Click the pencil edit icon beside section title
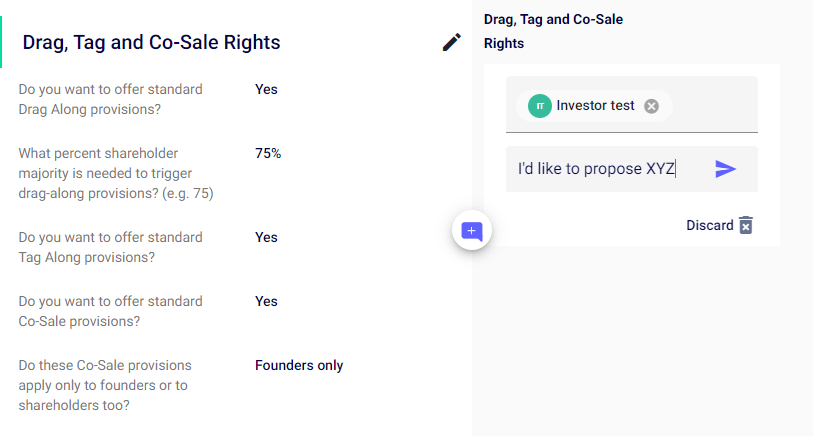 click(x=452, y=42)
